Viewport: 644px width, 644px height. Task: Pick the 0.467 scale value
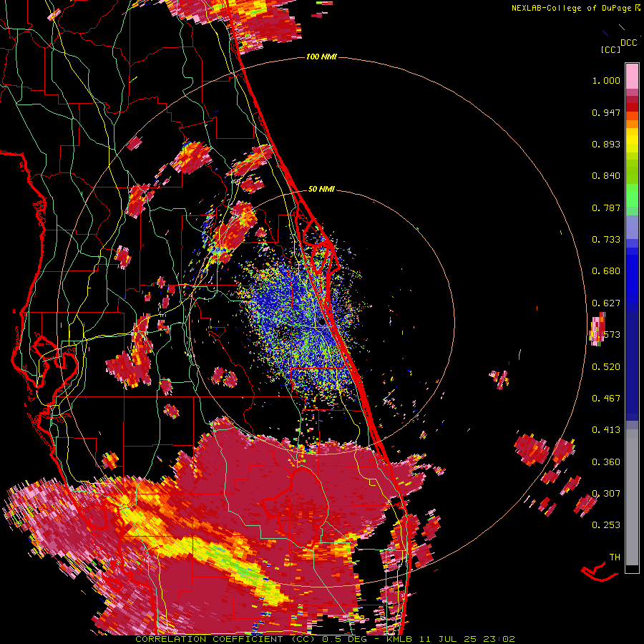coord(606,398)
